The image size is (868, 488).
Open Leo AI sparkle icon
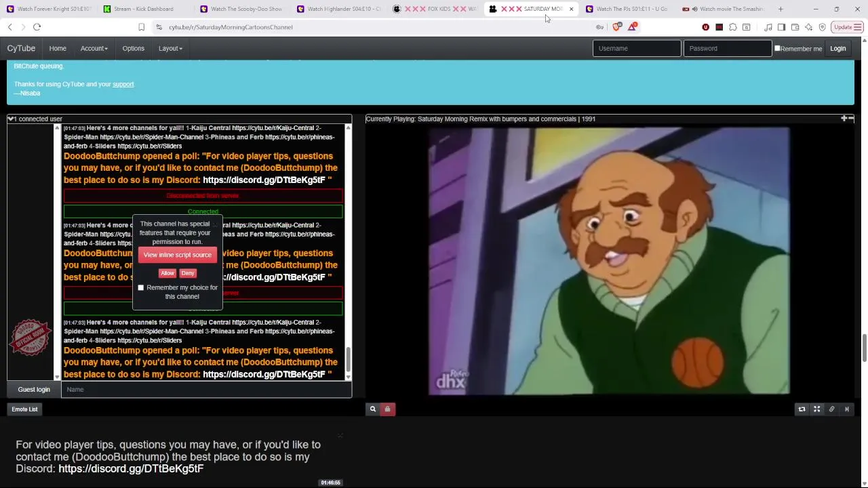808,27
